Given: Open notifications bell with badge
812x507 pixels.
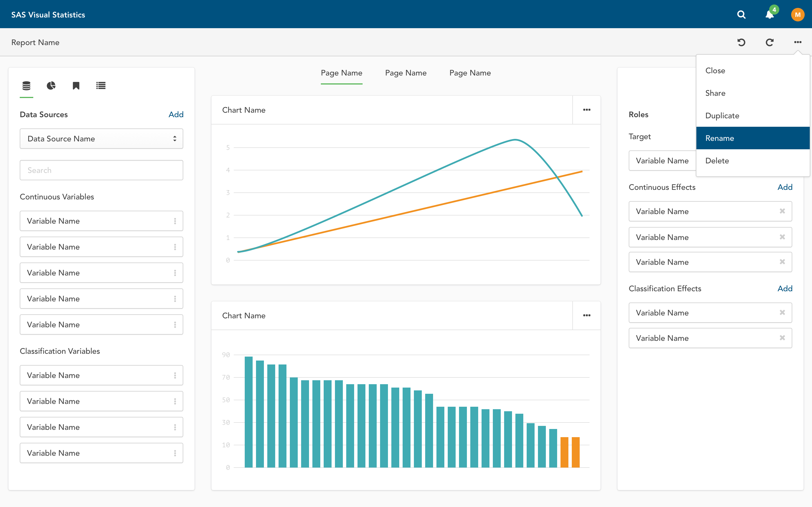Looking at the screenshot, I should [x=770, y=14].
